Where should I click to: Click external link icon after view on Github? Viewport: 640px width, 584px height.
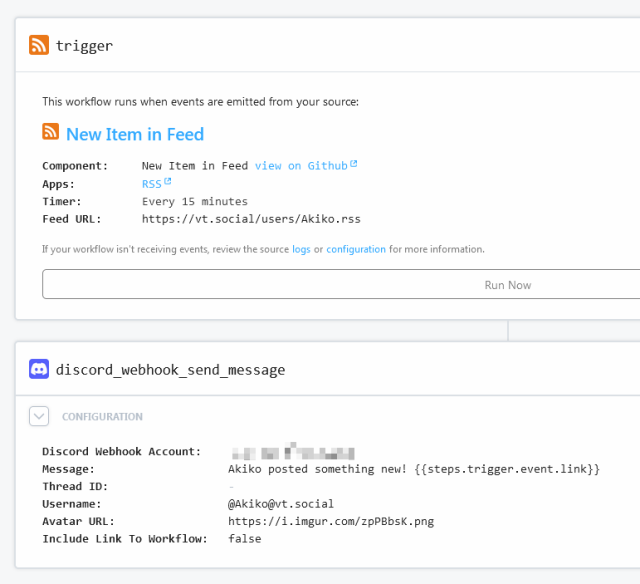tap(354, 165)
